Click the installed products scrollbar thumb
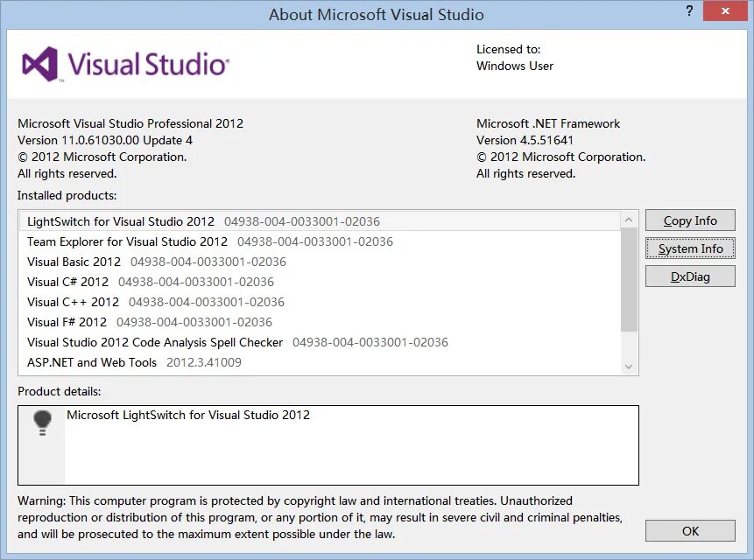Screen dimensions: 754x560 point(629,279)
